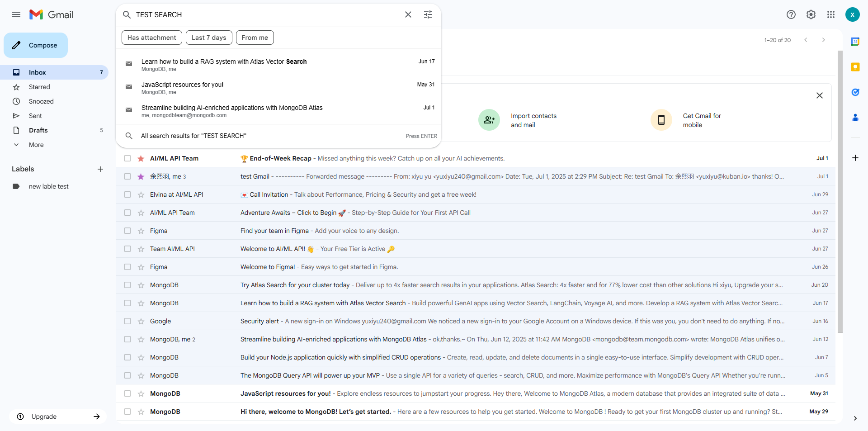
Task: Click the magnifier search icon in search bar
Action: [x=127, y=14]
